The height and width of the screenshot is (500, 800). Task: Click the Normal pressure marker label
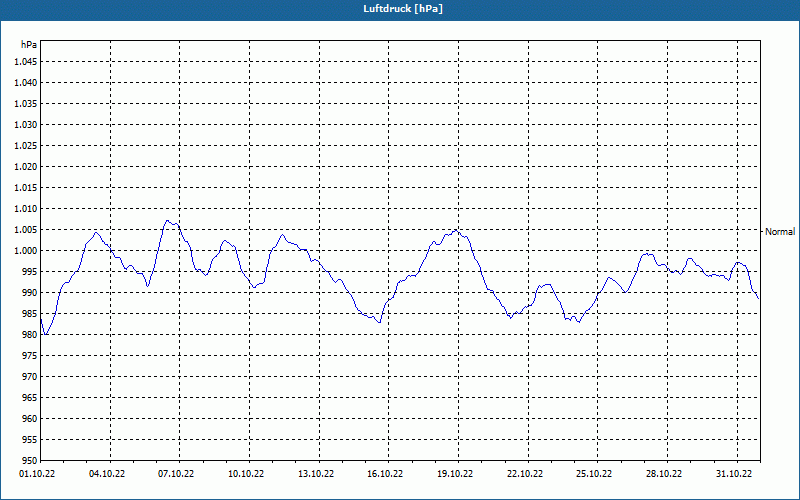coord(780,232)
